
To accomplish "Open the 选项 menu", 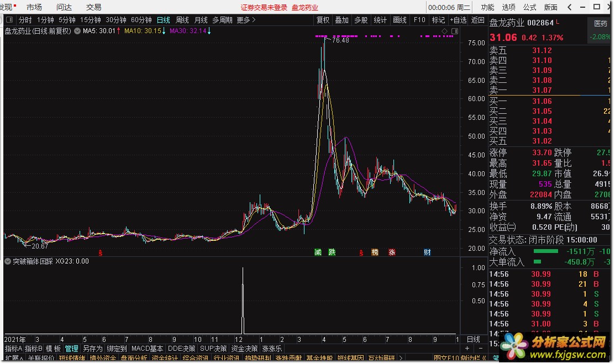I will click(x=509, y=7).
